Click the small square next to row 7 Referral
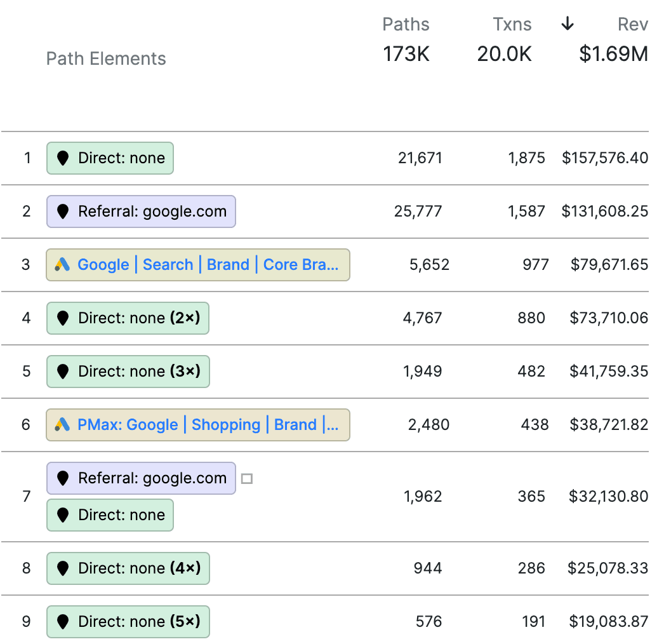 [x=247, y=479]
